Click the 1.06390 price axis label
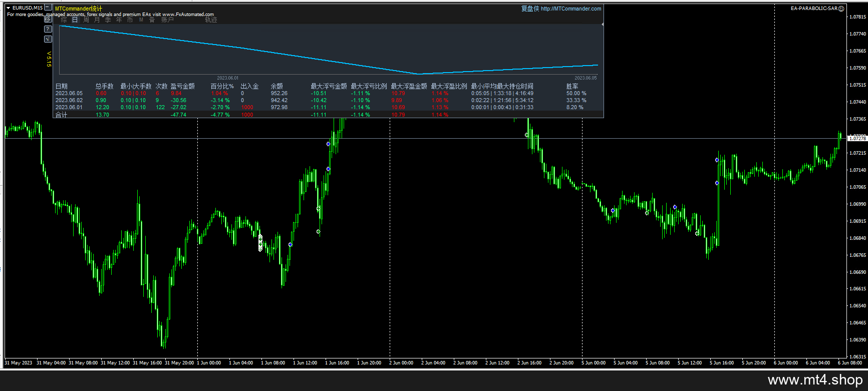 [x=857, y=339]
